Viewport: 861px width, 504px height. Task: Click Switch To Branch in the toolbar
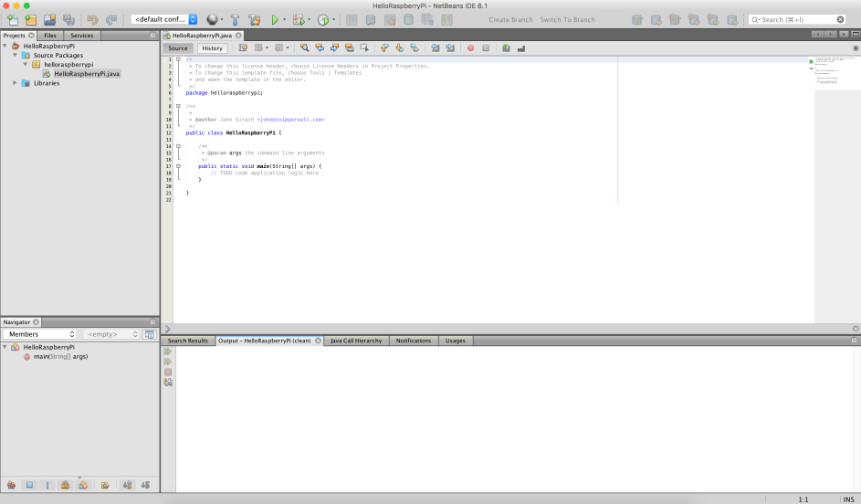pos(567,20)
